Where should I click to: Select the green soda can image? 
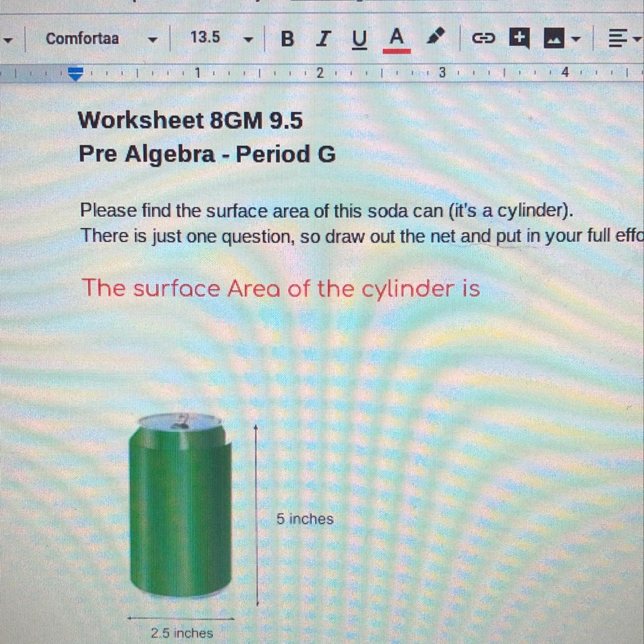coord(181,503)
